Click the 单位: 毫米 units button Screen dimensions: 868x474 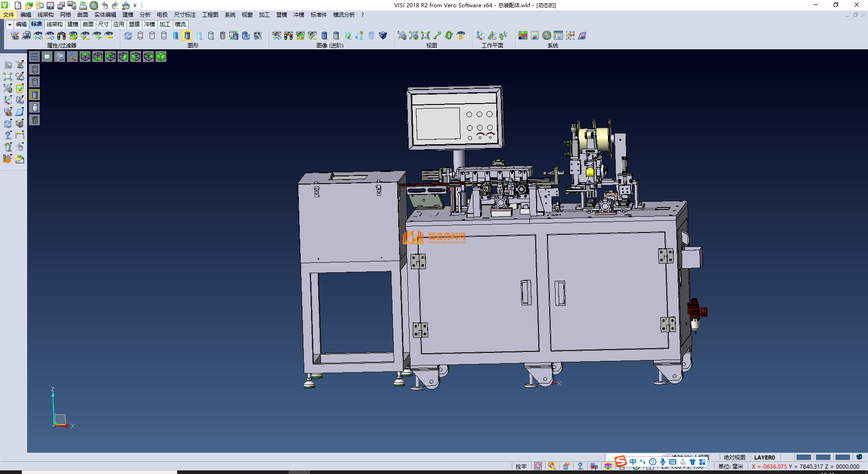click(731, 466)
